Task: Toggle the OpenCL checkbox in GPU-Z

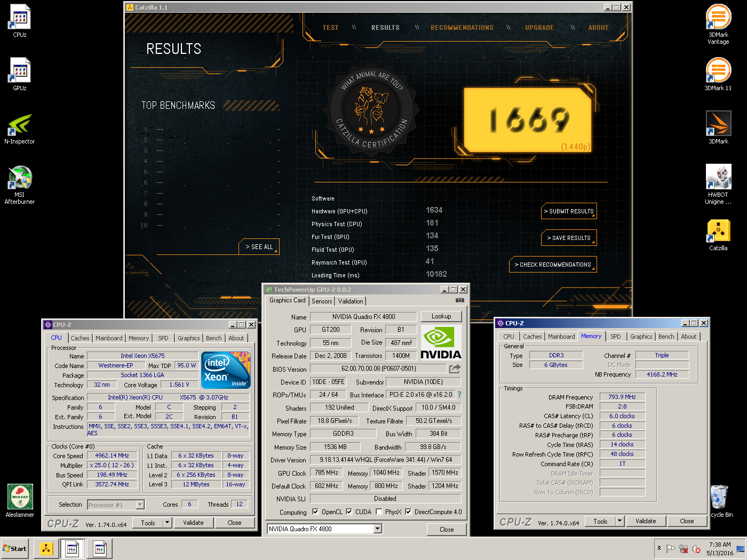Action: pos(315,512)
